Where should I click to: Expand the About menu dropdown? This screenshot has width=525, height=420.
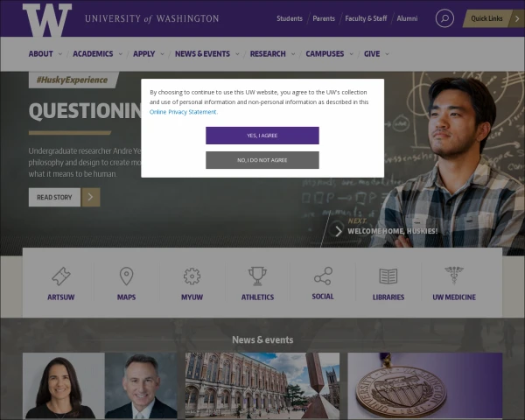coord(60,54)
